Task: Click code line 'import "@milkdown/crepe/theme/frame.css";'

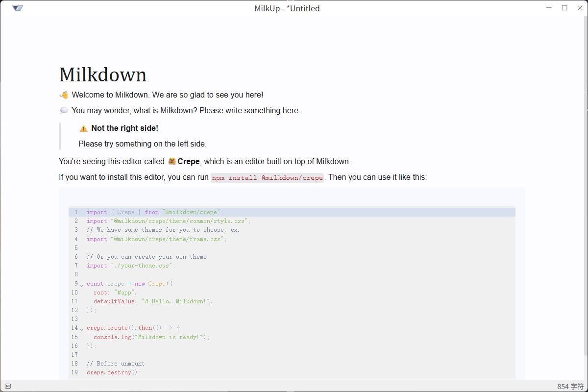Action: (157, 239)
